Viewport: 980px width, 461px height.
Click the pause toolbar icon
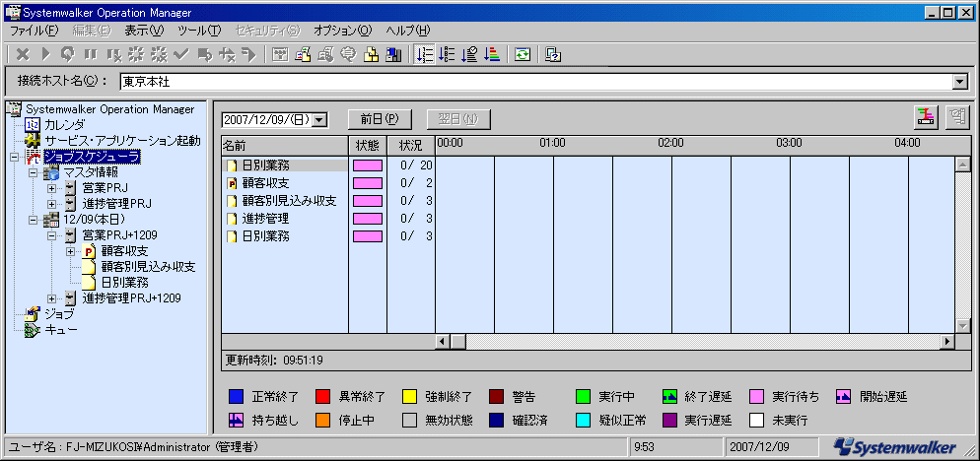click(91, 55)
